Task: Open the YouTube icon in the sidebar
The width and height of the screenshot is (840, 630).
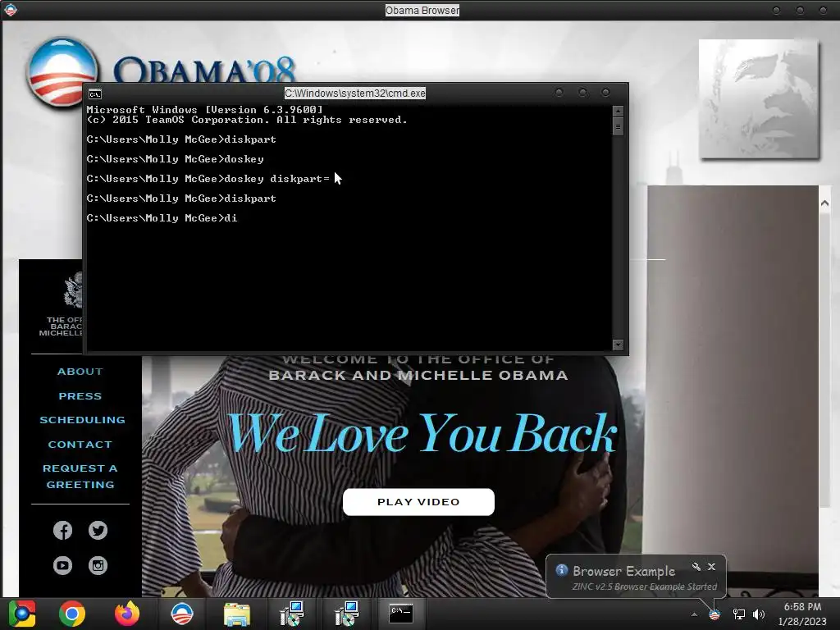Action: click(x=62, y=565)
